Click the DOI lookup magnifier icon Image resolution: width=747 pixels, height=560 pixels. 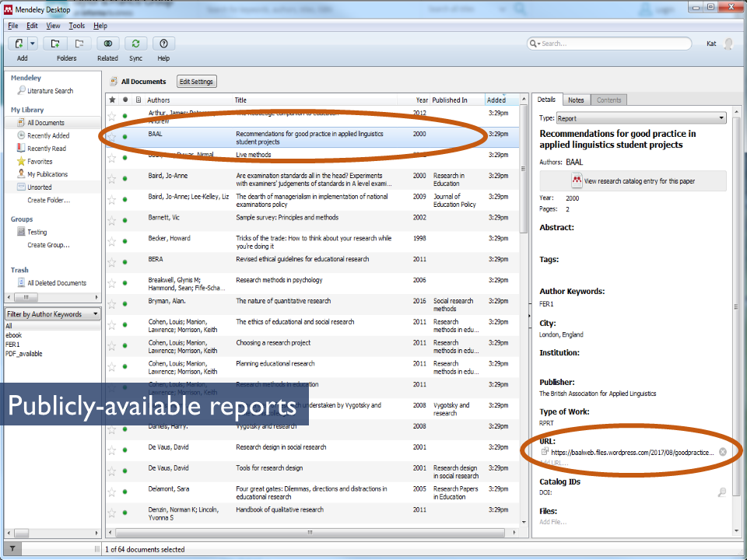pos(722,492)
